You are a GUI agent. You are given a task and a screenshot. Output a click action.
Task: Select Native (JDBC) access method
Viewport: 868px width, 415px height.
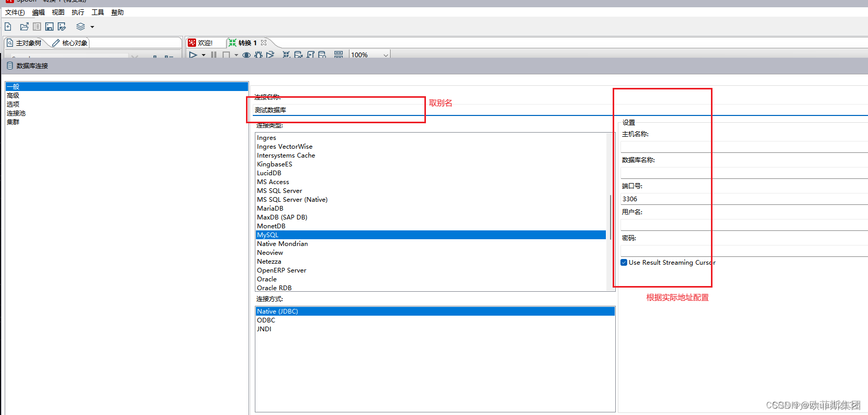point(435,312)
